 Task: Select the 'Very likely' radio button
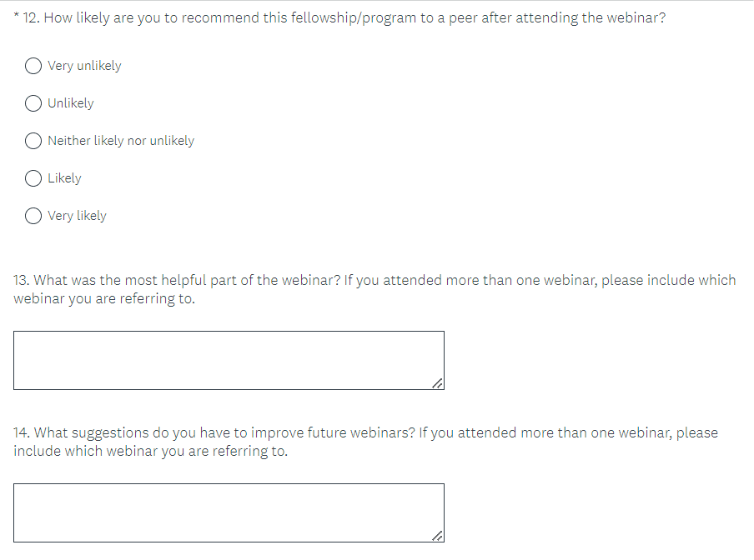[34, 216]
